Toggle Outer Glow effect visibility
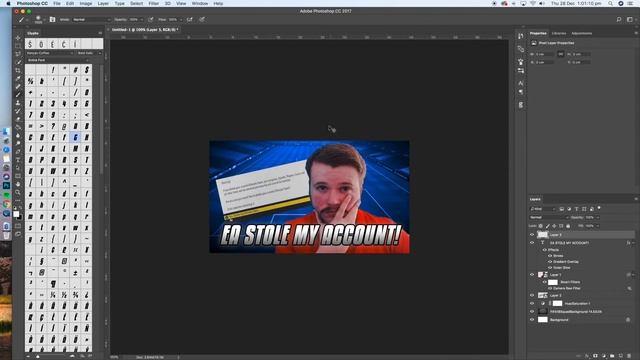 (550, 268)
